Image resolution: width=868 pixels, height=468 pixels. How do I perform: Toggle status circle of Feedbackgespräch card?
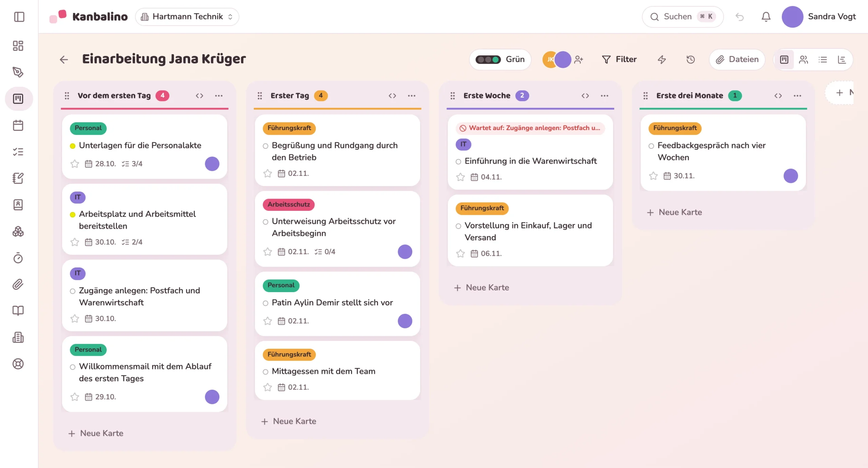coord(651,146)
